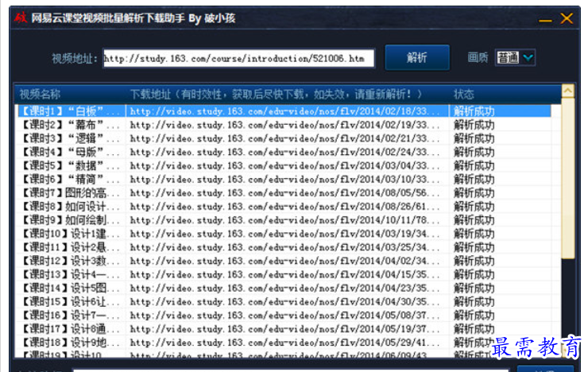Click the download URL dated 2014/03/19
Image resolution: width=588 pixels, height=372 pixels.
tap(284, 234)
